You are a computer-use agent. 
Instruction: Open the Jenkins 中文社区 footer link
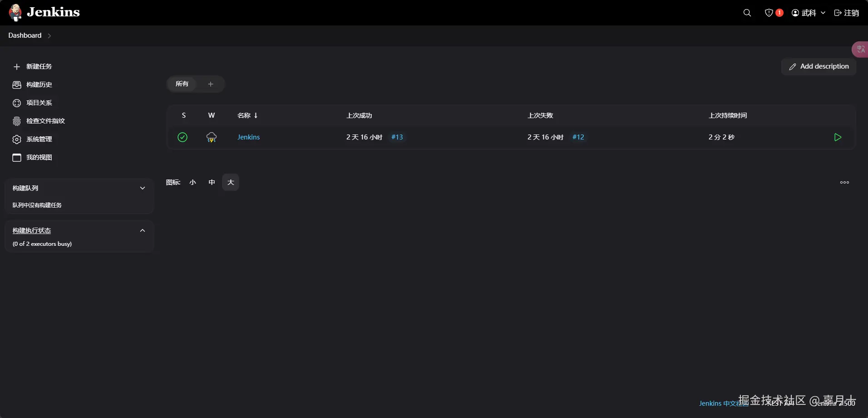pyautogui.click(x=724, y=403)
